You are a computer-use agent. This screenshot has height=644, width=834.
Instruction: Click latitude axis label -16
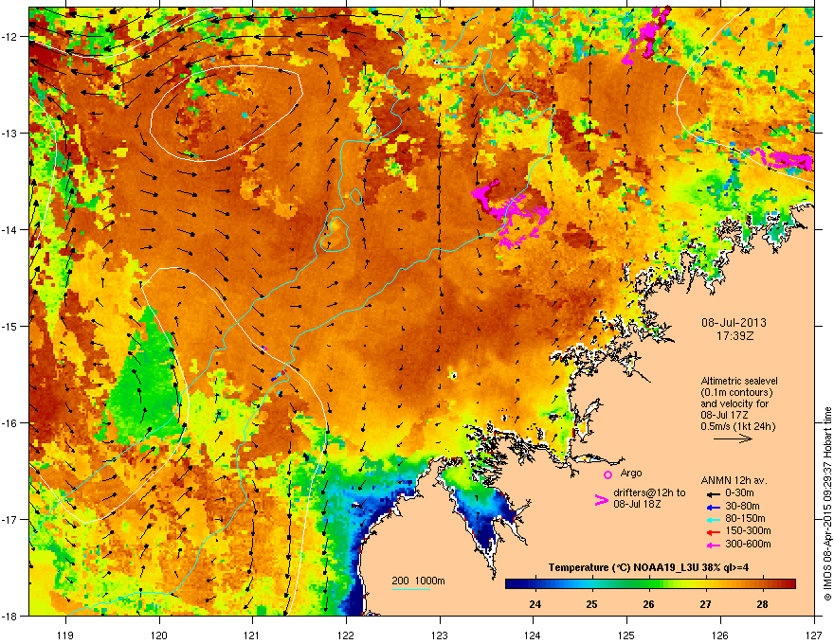(10, 423)
